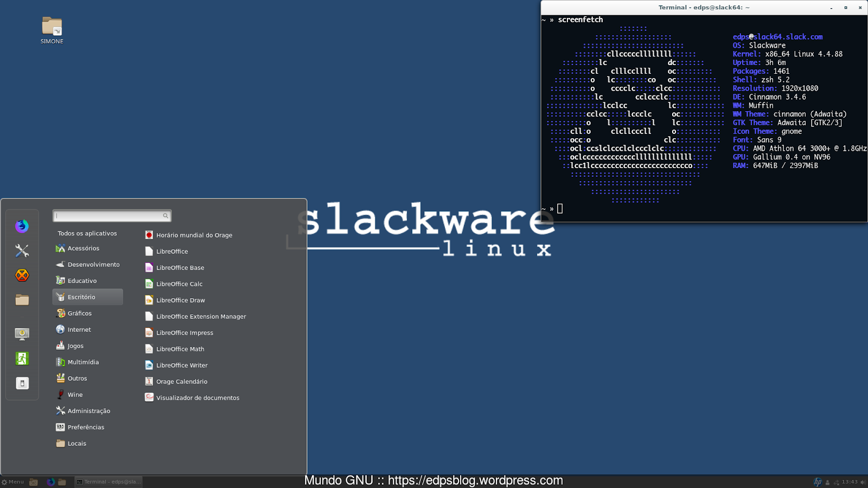Launch LibreOffice Draw
Image resolution: width=868 pixels, height=488 pixels.
[x=175, y=300]
